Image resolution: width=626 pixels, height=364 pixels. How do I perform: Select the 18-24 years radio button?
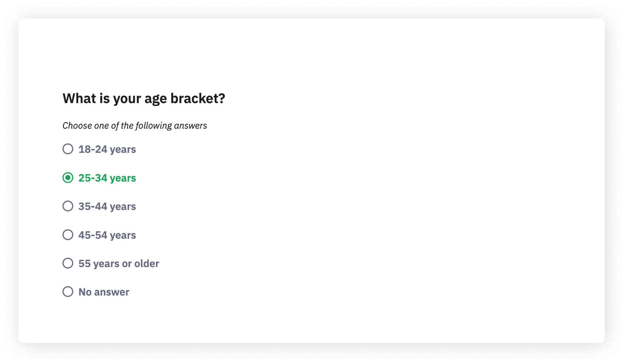[68, 149]
